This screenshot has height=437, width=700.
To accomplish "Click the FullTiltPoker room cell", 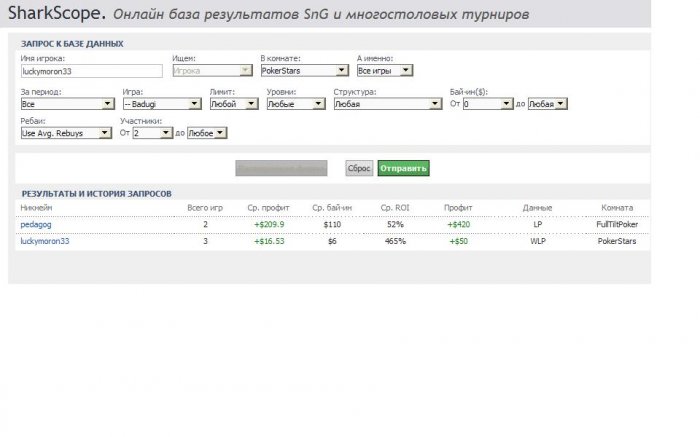I will [x=617, y=225].
